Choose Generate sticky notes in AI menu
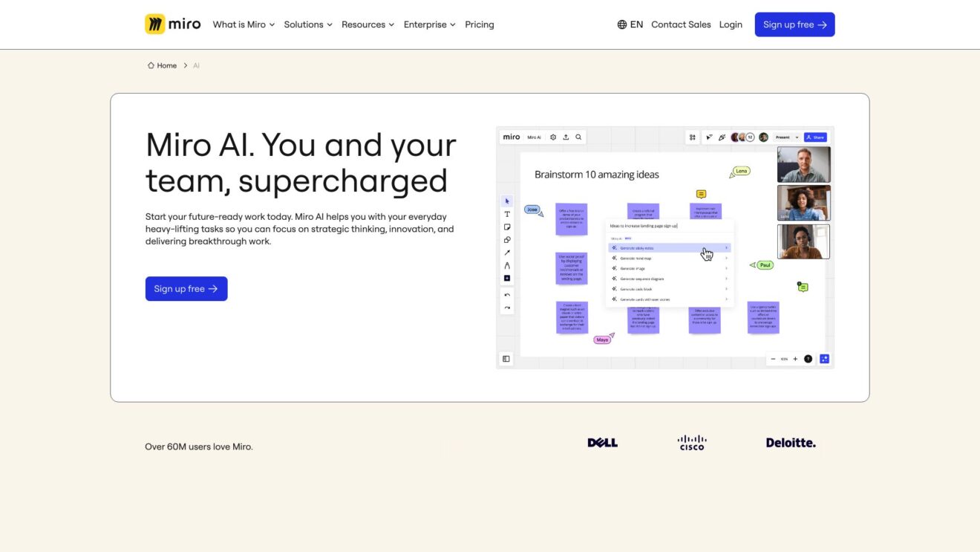The image size is (980, 552). (x=669, y=248)
